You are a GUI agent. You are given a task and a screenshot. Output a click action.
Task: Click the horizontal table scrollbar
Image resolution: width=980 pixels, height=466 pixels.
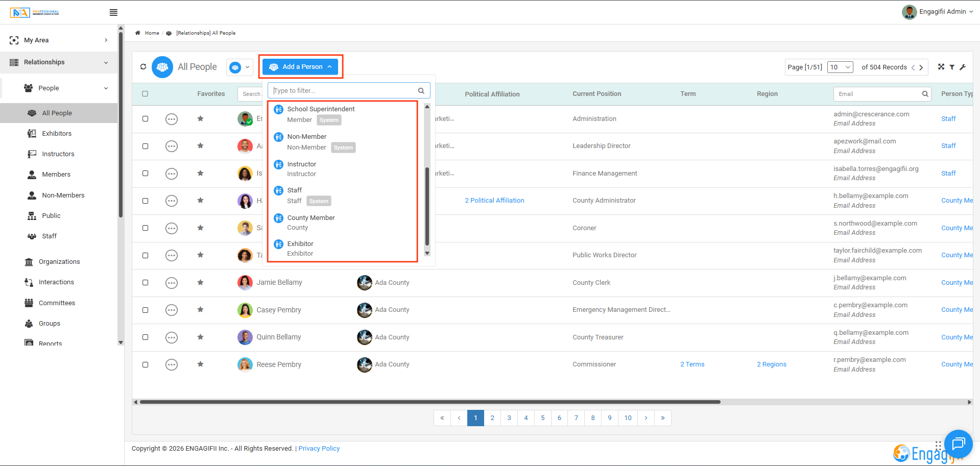429,402
